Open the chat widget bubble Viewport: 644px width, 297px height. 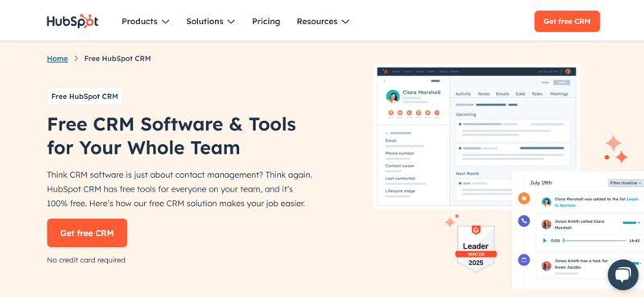click(x=622, y=274)
